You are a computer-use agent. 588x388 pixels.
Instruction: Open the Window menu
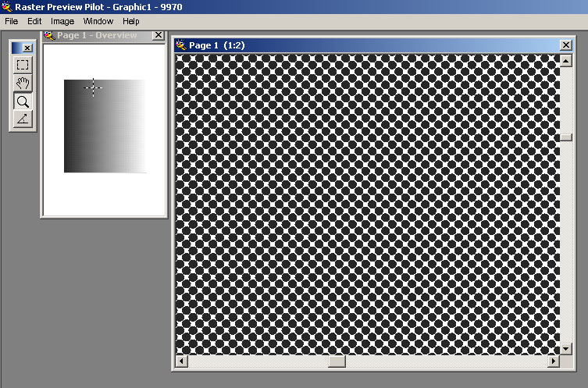pyautogui.click(x=98, y=21)
